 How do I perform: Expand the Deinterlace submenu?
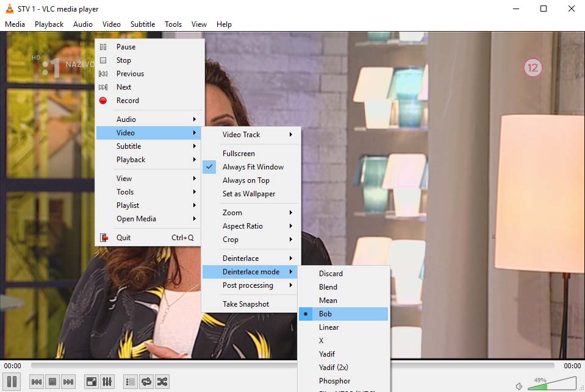tap(249, 258)
